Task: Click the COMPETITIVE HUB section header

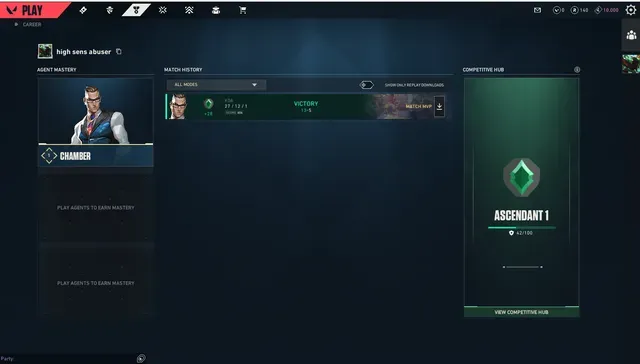Action: click(x=483, y=70)
